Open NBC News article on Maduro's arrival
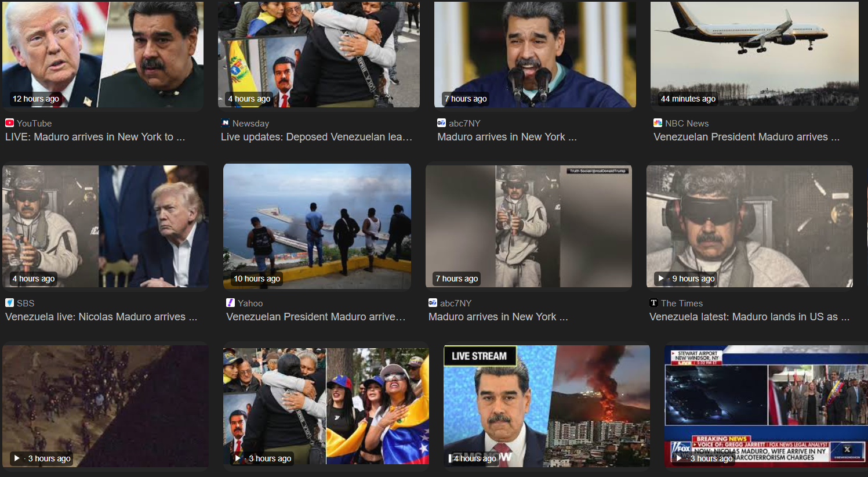Image resolution: width=868 pixels, height=477 pixels. click(x=746, y=137)
